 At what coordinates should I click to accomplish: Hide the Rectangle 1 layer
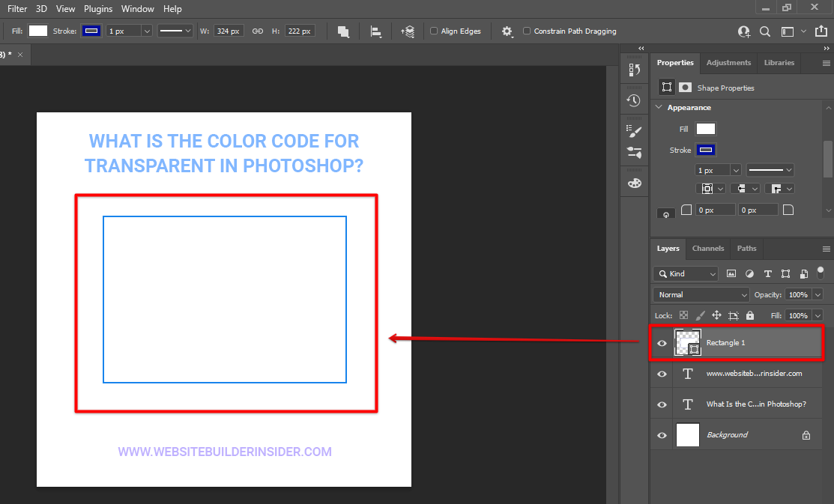(662, 343)
